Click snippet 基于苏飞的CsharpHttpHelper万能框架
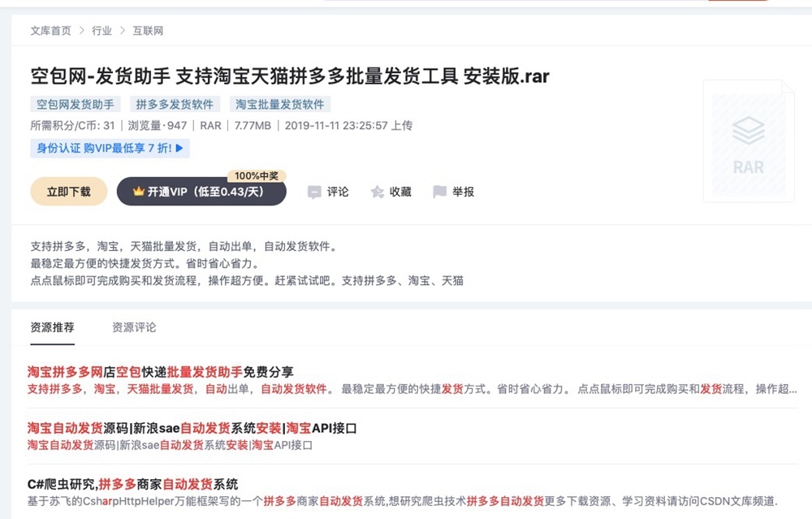The height and width of the screenshot is (519, 812). pyautogui.click(x=403, y=501)
